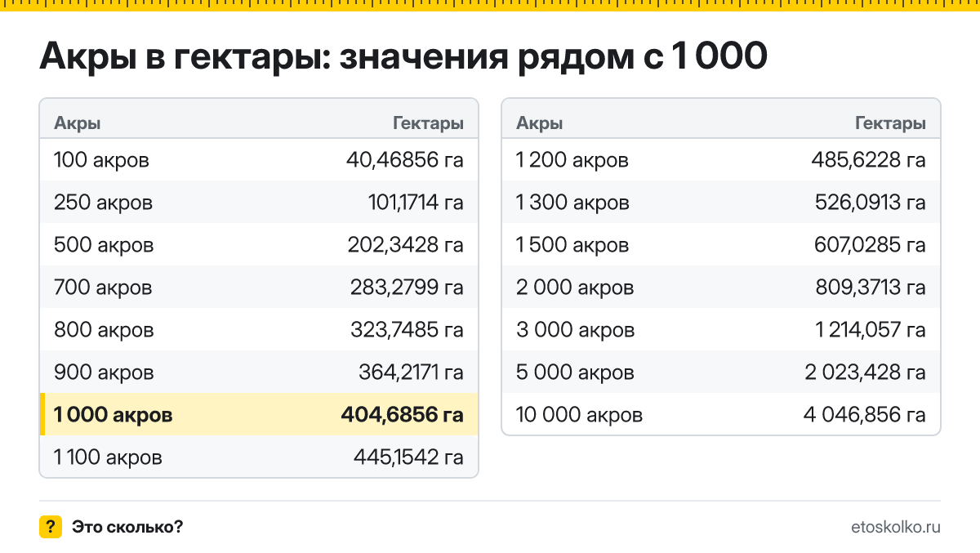Image resolution: width=980 pixels, height=553 pixels.
Task: Select the value '101,1714 га'
Action: (x=416, y=203)
